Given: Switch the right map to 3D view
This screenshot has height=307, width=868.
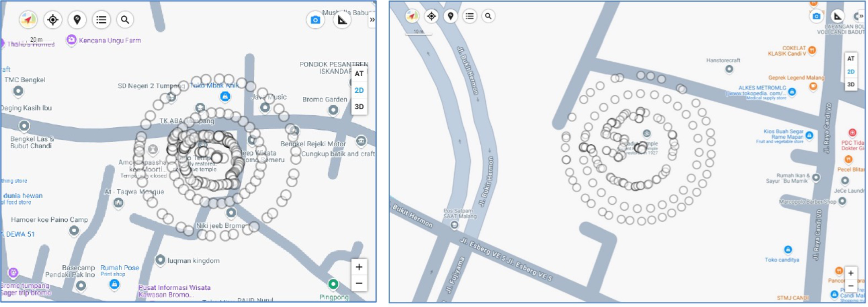Looking at the screenshot, I should [851, 85].
